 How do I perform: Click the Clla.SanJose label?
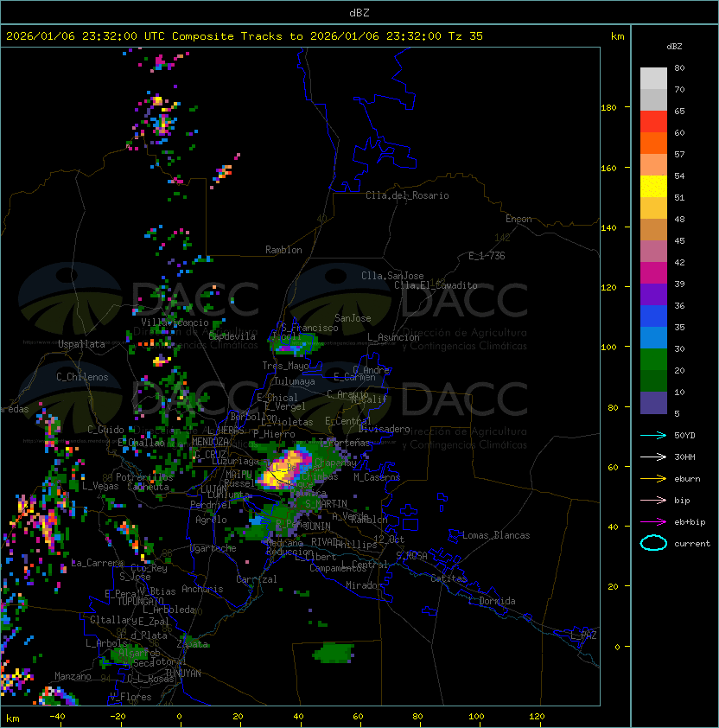392,276
